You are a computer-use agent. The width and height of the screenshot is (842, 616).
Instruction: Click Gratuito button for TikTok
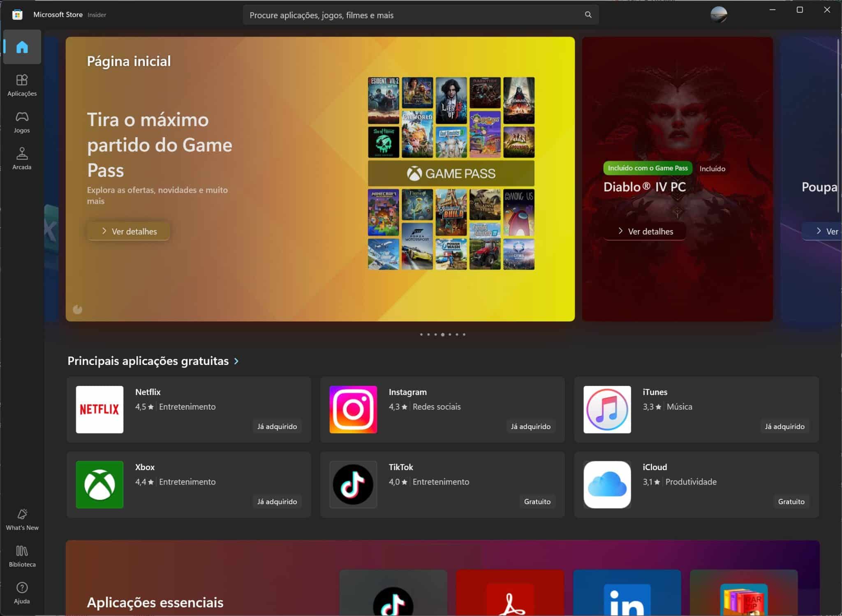(x=537, y=501)
